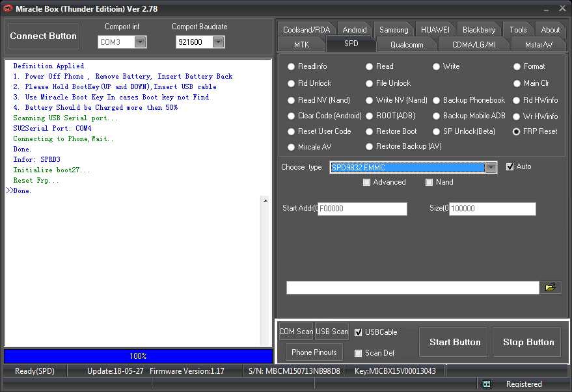Viewport: 572px width, 392px height.
Task: Open the Mstar/W tab
Action: point(538,44)
